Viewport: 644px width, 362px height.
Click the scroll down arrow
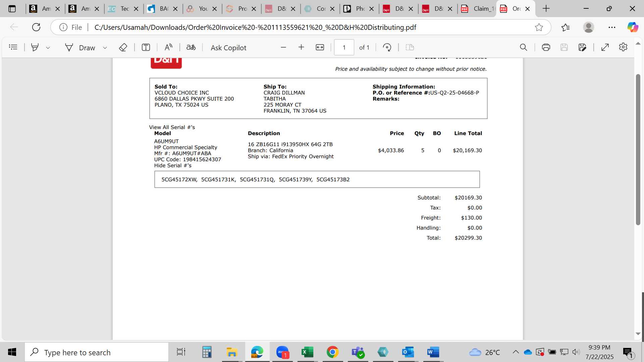click(638, 334)
